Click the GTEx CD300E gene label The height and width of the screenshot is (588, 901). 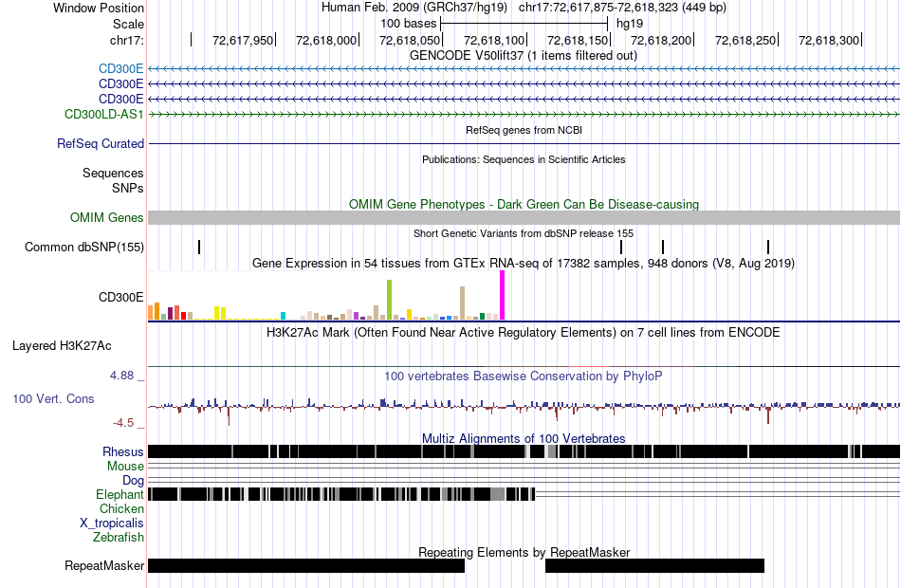(120, 297)
